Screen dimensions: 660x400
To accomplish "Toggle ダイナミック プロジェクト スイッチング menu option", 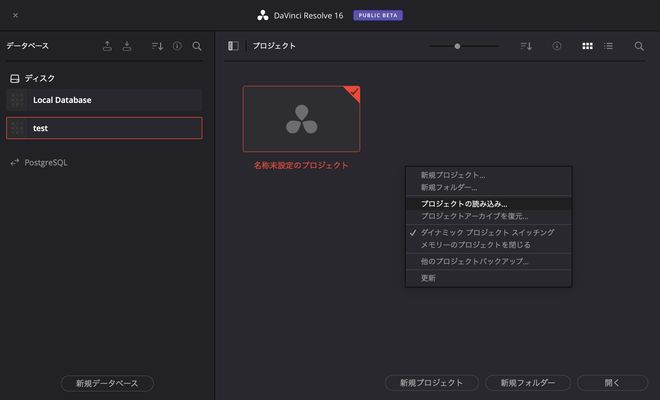I will tap(487, 232).
